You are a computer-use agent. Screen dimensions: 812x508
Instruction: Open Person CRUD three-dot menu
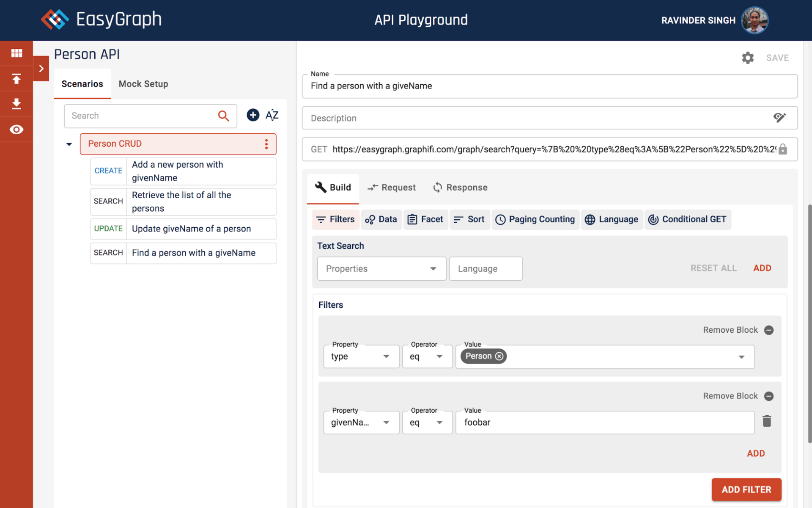[x=266, y=144]
